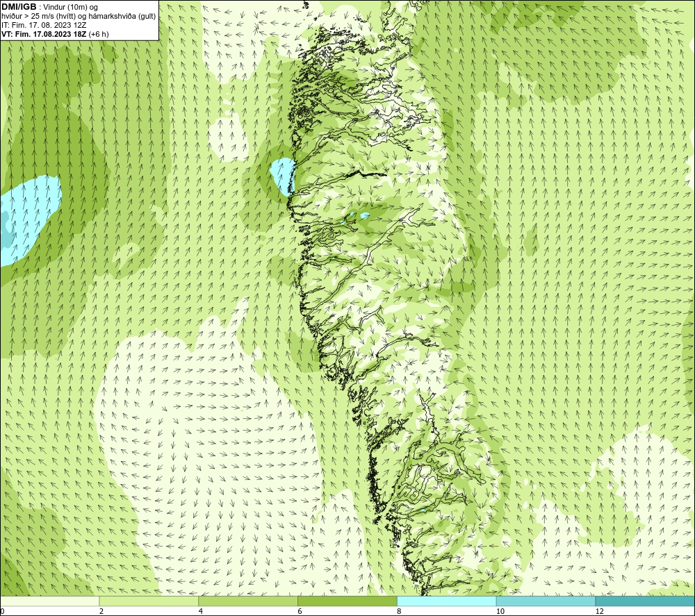Screen dimensions: 695x616
Task: Click the scale label '4'
Action: coord(201,612)
